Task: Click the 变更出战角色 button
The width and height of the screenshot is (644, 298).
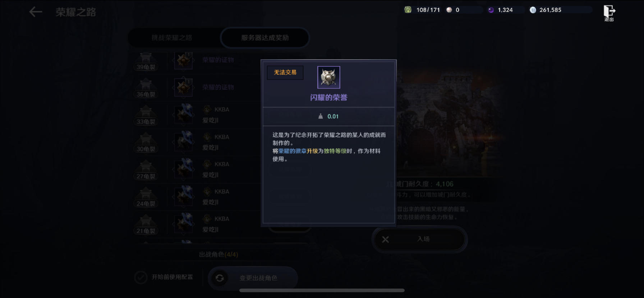Action: (x=253, y=278)
